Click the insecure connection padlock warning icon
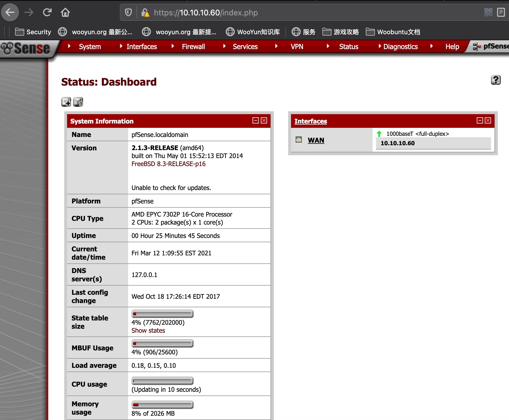This screenshot has height=420, width=509. click(145, 13)
